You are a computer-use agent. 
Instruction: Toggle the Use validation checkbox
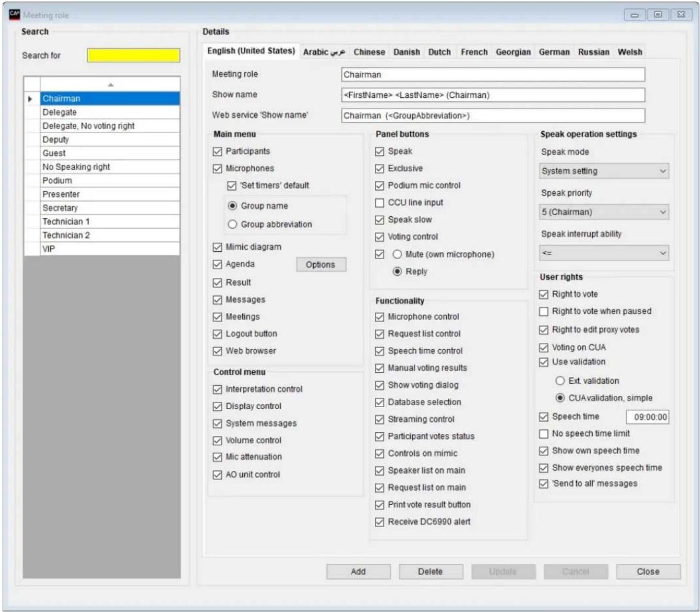coord(544,362)
